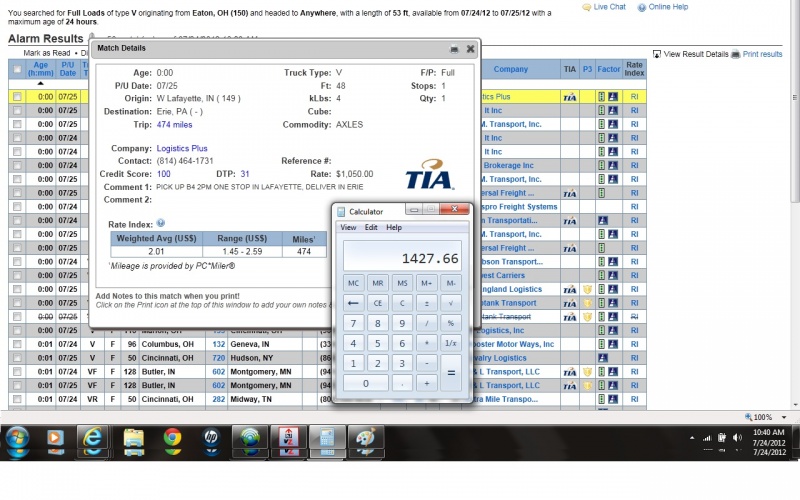Click the zoom magnifier icon near 100%
800x500 pixels.
click(x=748, y=417)
